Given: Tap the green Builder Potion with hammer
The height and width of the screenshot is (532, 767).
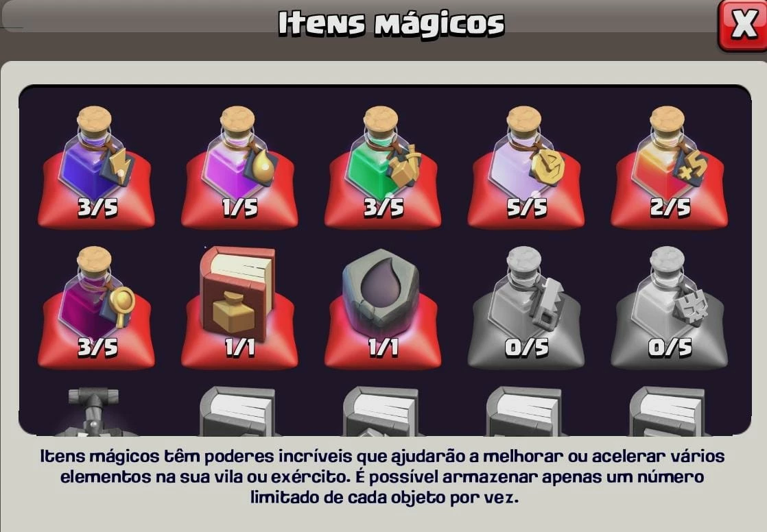Looking at the screenshot, I should click(383, 166).
